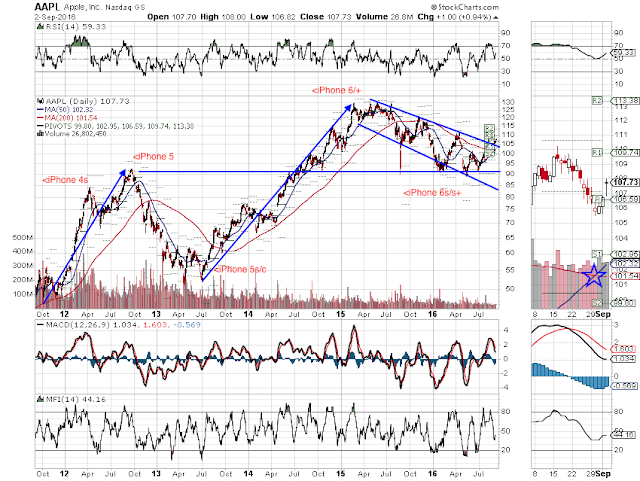The height and width of the screenshot is (481, 640).
Task: Click the 109.74 price tag
Action: tap(624, 152)
